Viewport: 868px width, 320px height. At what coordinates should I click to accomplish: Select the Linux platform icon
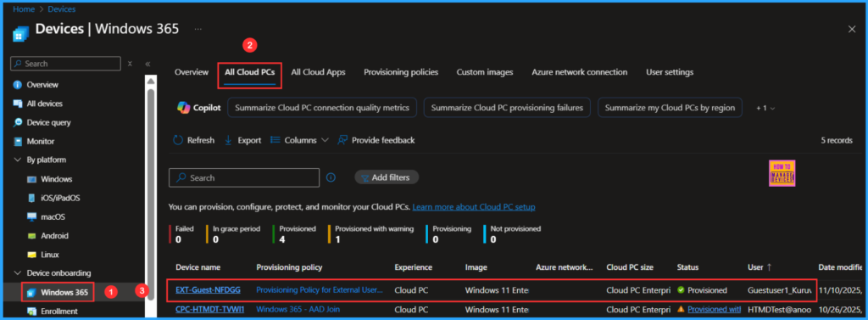31,255
